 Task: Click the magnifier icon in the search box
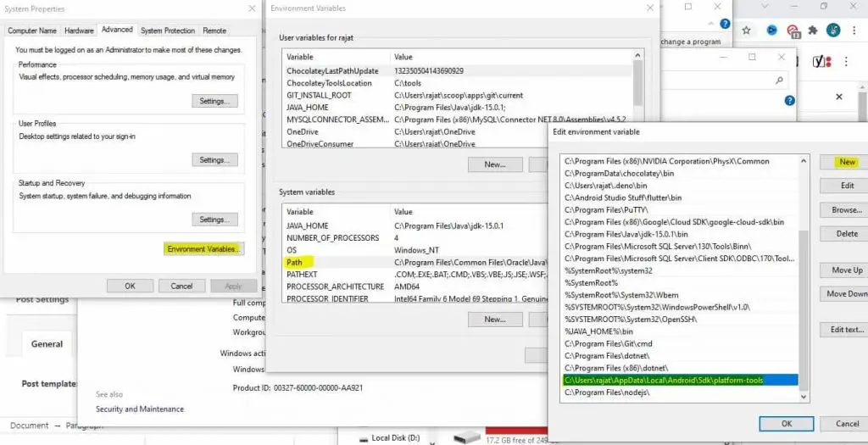click(779, 81)
